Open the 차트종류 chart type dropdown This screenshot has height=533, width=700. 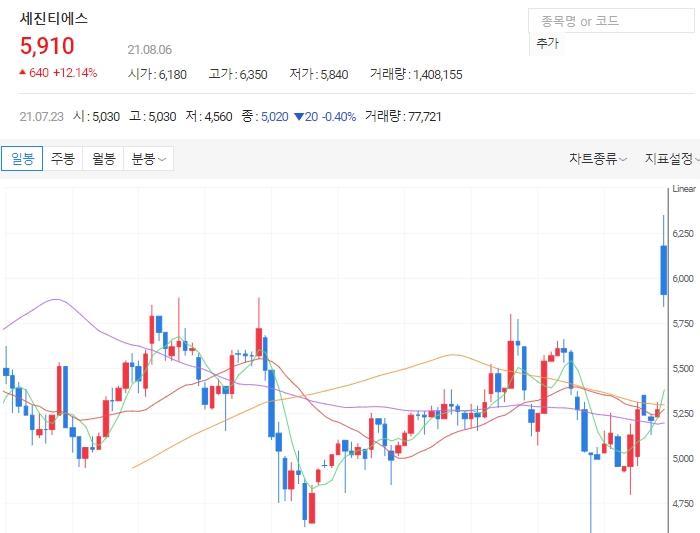(598, 158)
